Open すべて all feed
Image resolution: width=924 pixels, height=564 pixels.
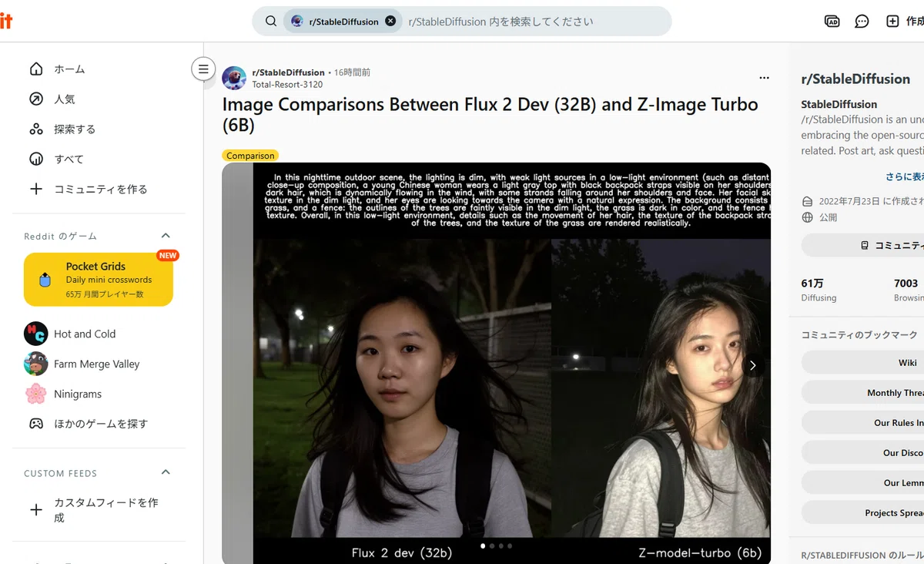99,159
